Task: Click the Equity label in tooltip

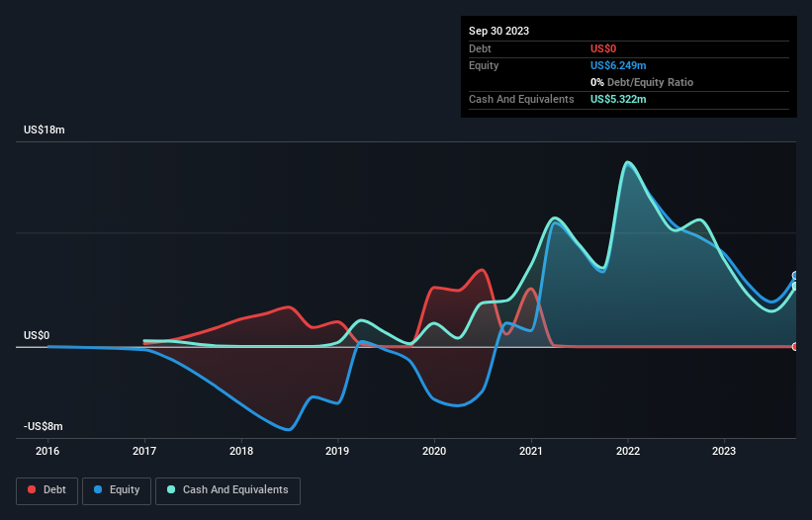Action: click(x=484, y=65)
